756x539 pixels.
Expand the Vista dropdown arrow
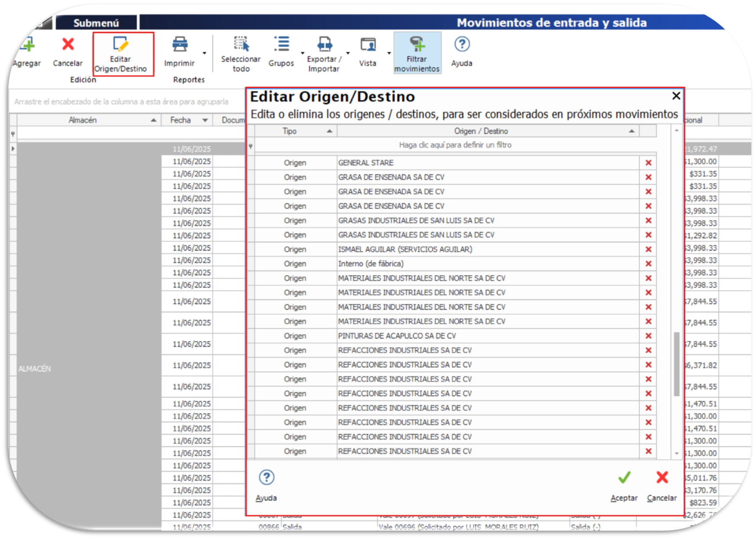tap(389, 53)
